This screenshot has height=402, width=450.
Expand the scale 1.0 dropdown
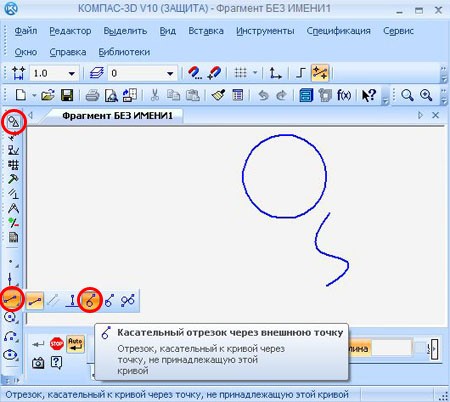point(71,73)
